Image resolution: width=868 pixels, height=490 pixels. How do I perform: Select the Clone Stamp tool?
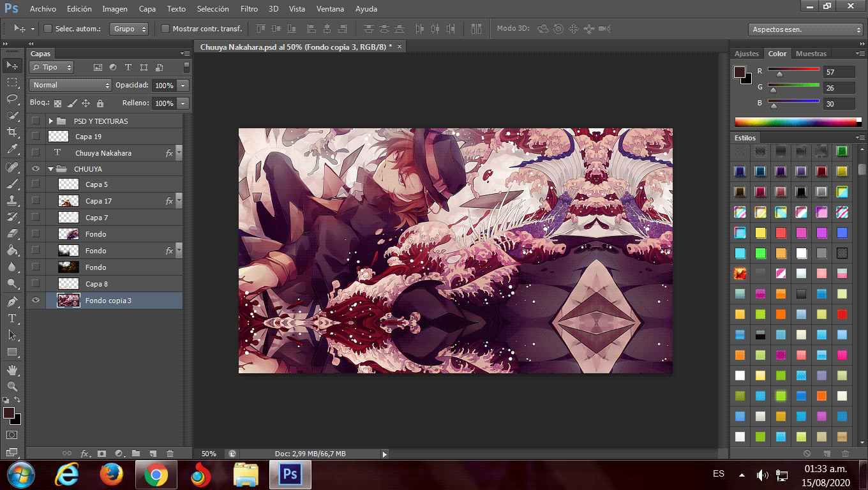(12, 200)
